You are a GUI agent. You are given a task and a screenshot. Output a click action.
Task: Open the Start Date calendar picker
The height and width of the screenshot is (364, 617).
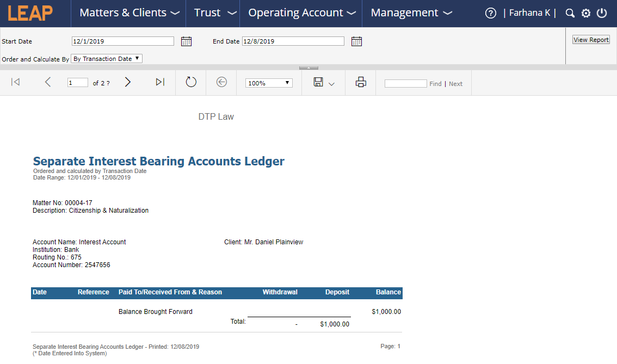(186, 41)
